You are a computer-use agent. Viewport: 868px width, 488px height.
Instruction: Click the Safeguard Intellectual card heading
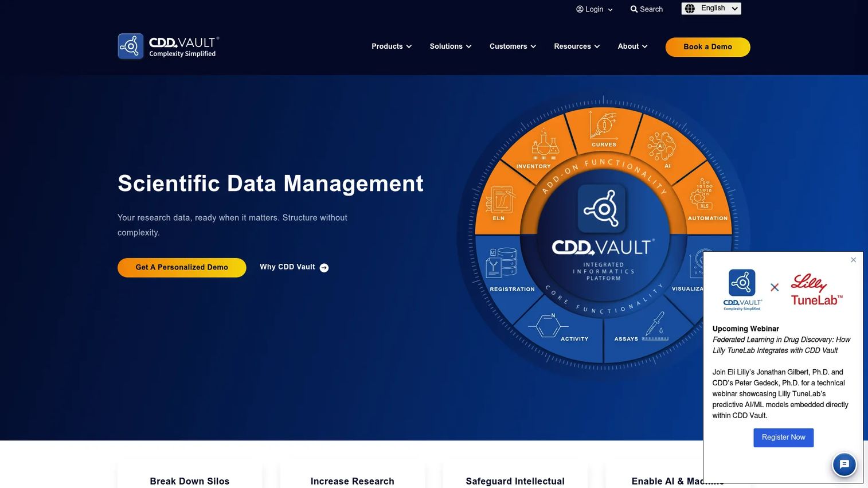(515, 481)
